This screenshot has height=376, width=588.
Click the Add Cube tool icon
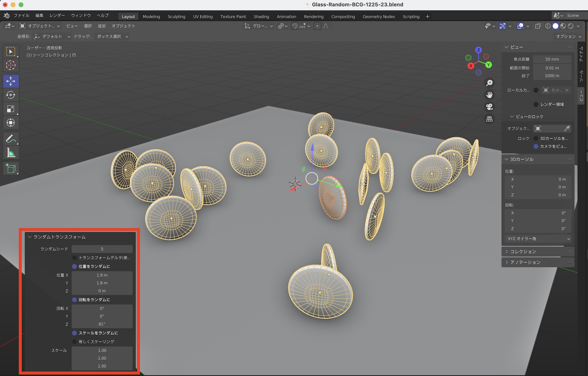coord(11,169)
